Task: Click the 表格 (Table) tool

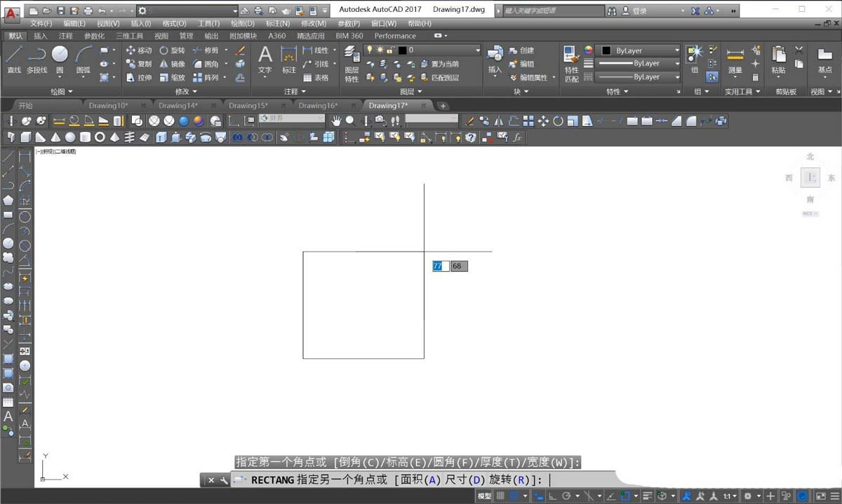Action: point(316,78)
